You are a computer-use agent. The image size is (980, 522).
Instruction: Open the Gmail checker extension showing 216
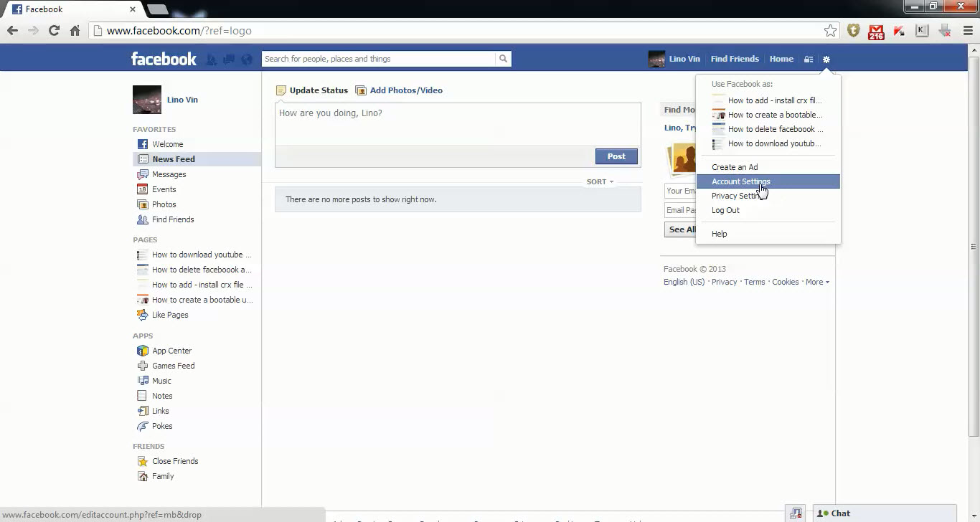(x=876, y=31)
